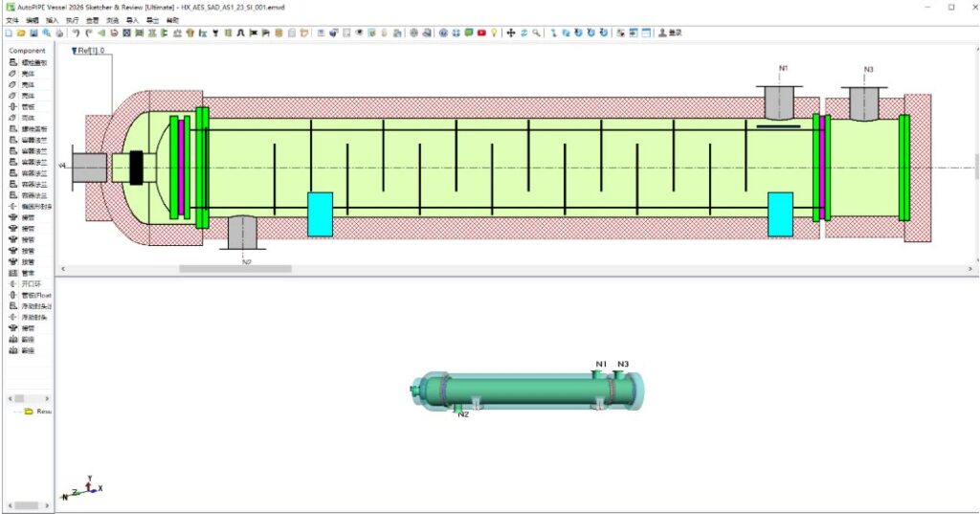Click the magnifier zoom icon near pan tool

click(x=536, y=33)
